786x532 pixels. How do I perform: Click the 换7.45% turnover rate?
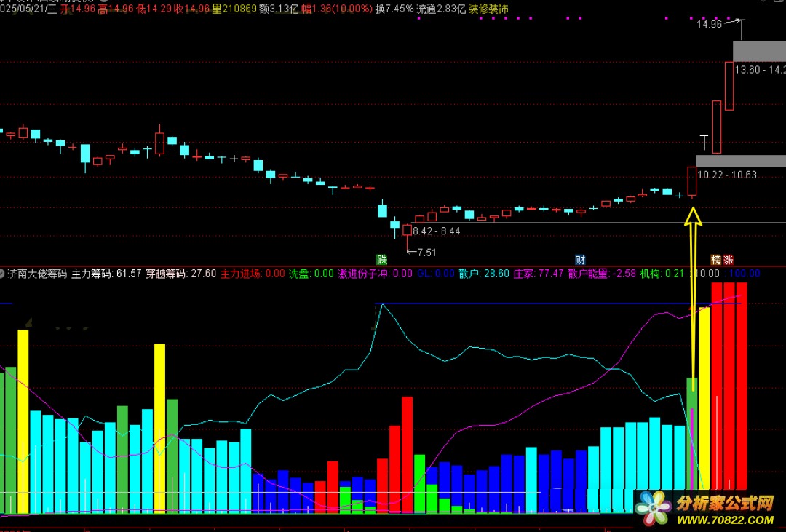[x=395, y=9]
